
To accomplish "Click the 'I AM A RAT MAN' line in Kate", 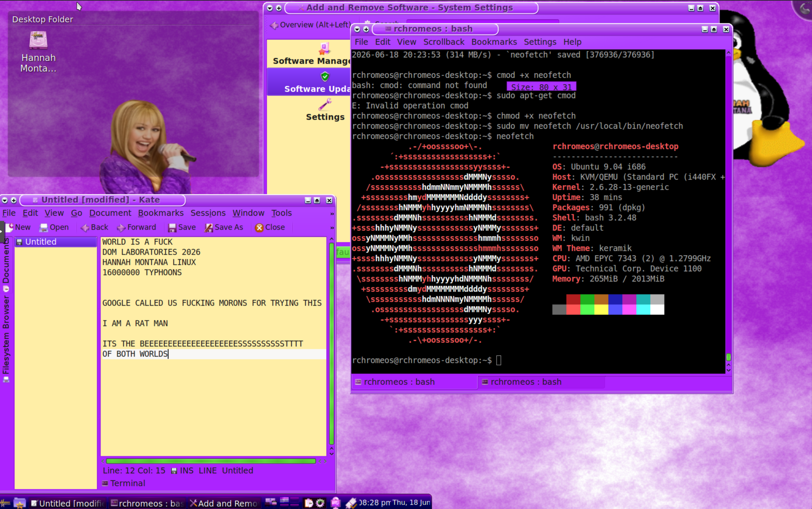I will (x=135, y=323).
